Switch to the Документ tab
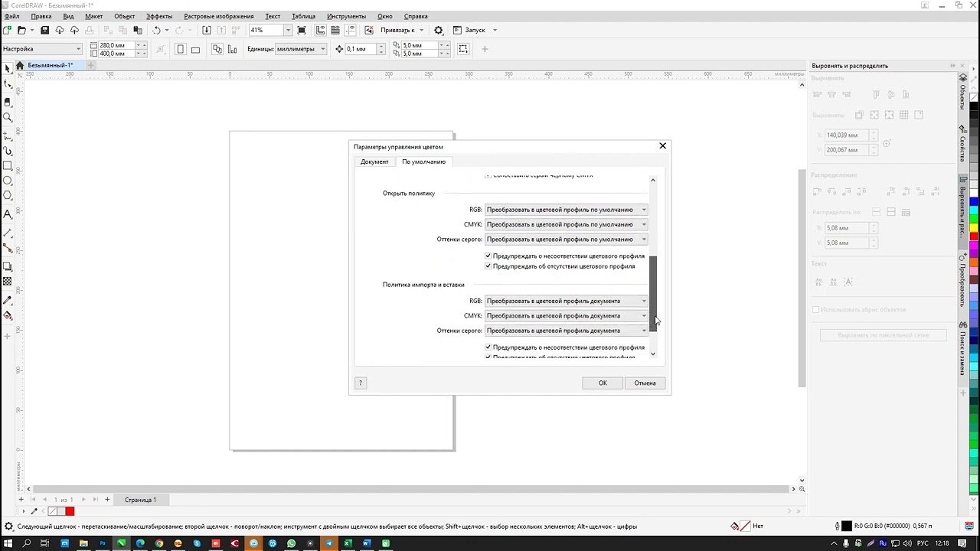This screenshot has width=980, height=551. (x=374, y=161)
